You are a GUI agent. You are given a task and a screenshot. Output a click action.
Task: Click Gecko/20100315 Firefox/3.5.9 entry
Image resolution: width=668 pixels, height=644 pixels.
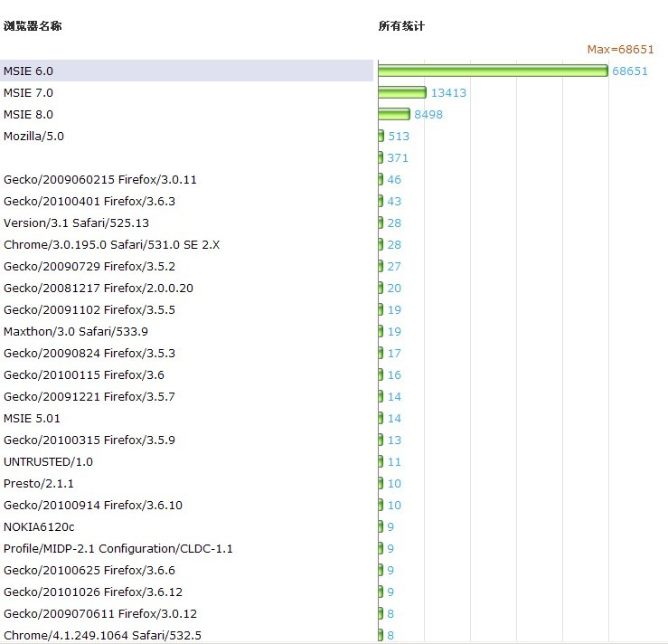point(89,440)
